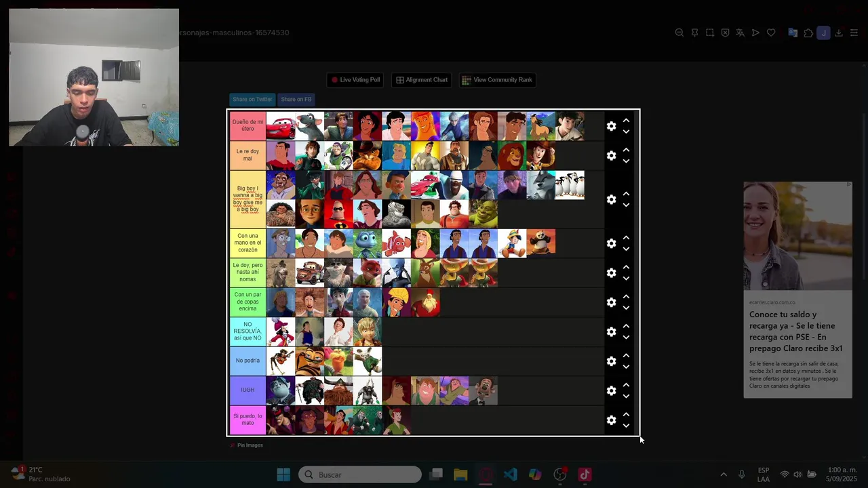Open settings gear for 'Si puedo, lo mato' row

pos(611,420)
